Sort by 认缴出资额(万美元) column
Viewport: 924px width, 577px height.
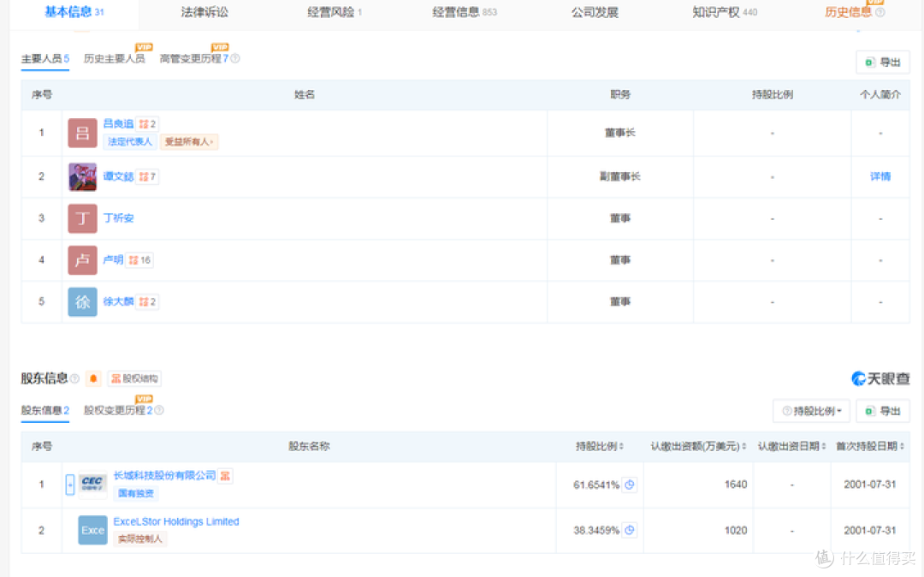tap(698, 446)
